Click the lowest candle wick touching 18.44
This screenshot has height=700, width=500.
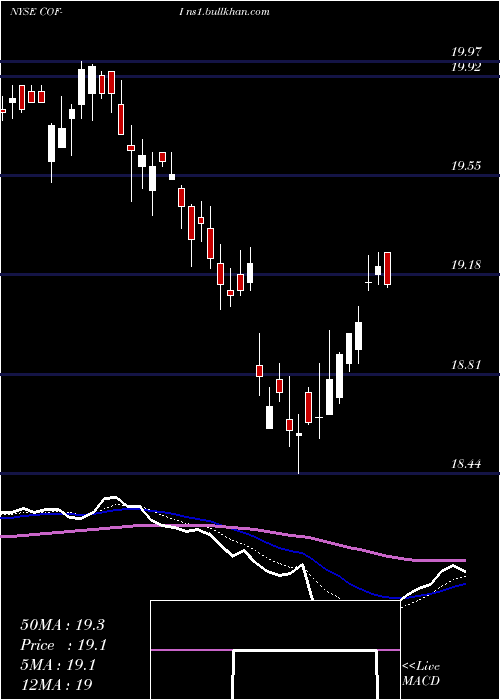pyautogui.click(x=299, y=446)
